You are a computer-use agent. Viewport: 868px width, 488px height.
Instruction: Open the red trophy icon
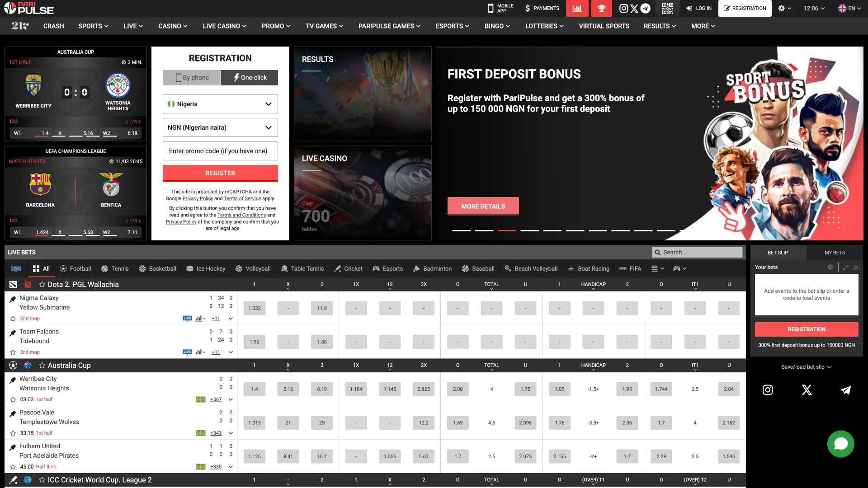tap(601, 8)
